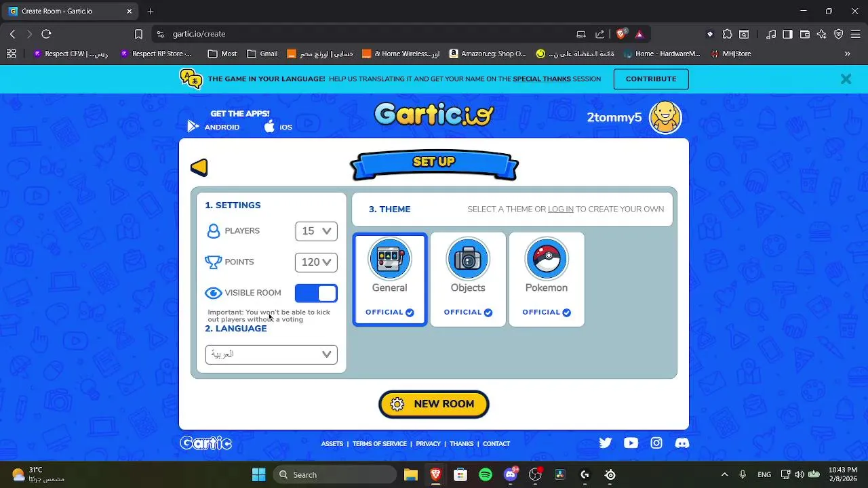
Task: Open the Instagram link in footer
Action: click(656, 443)
